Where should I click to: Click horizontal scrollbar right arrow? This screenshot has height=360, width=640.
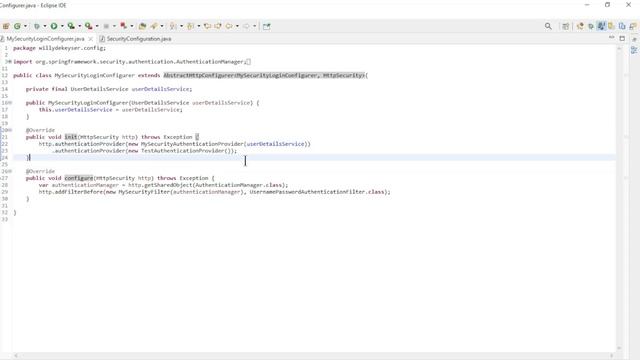tap(611, 356)
